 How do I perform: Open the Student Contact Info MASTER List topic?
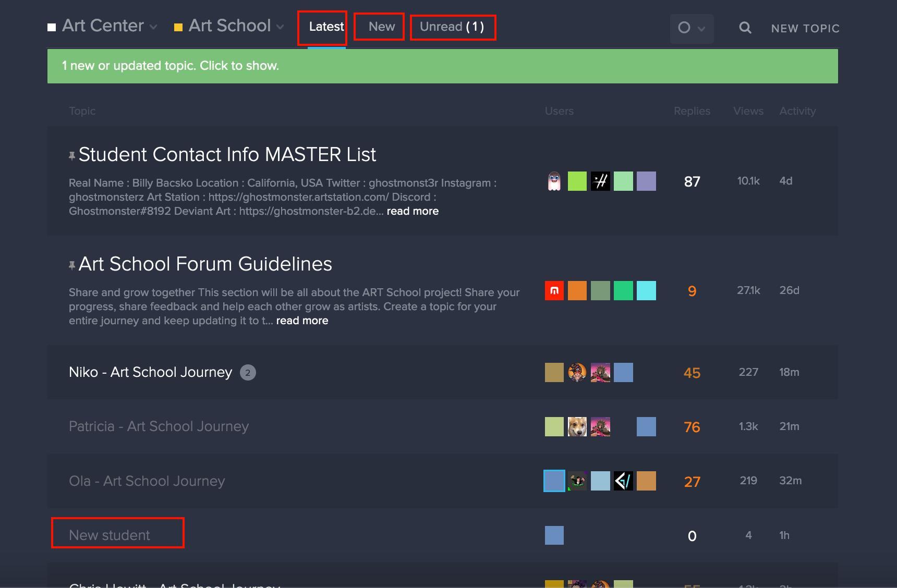click(x=227, y=155)
